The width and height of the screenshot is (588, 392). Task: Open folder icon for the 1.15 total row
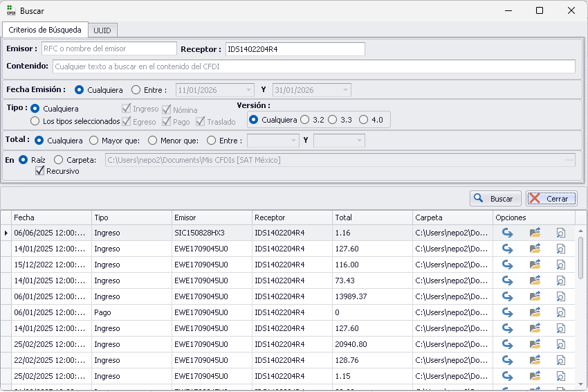tap(534, 376)
